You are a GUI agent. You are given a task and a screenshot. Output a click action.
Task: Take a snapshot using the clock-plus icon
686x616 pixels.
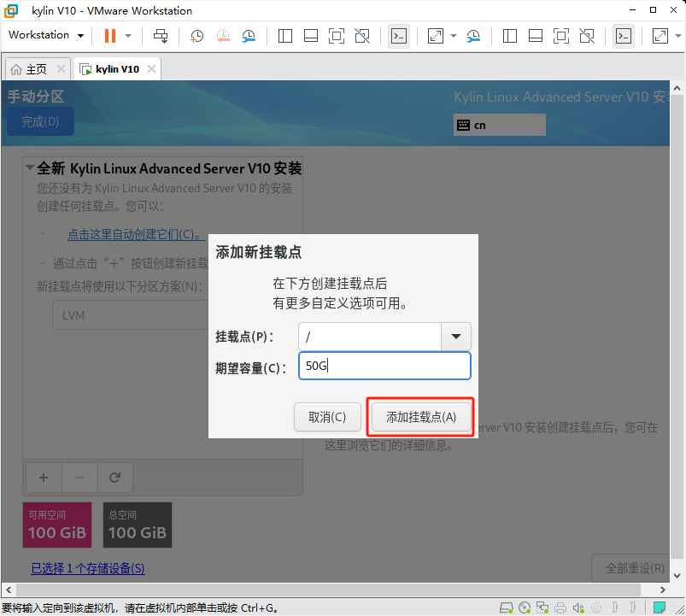196,35
